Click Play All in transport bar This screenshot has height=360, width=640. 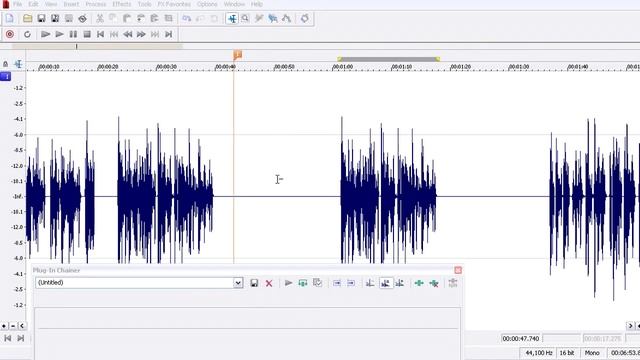click(46, 34)
